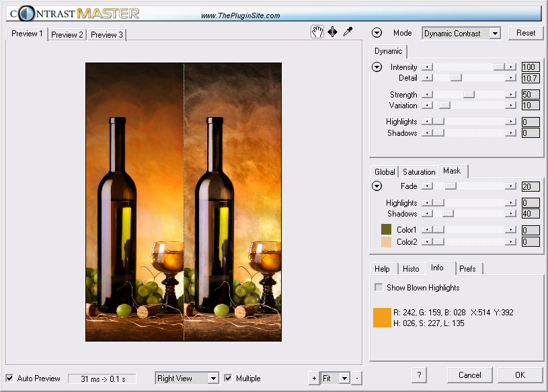Image resolution: width=548 pixels, height=392 pixels.
Task: Open the Saturation tab
Action: tap(419, 172)
